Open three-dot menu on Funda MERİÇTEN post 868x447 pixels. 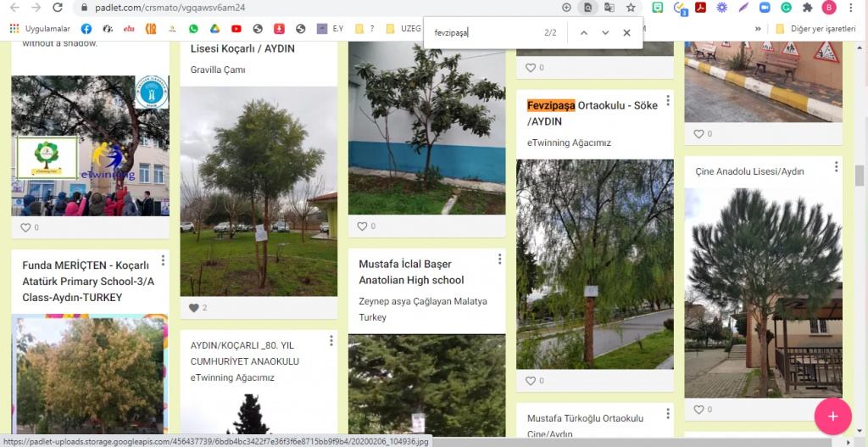[x=163, y=260]
